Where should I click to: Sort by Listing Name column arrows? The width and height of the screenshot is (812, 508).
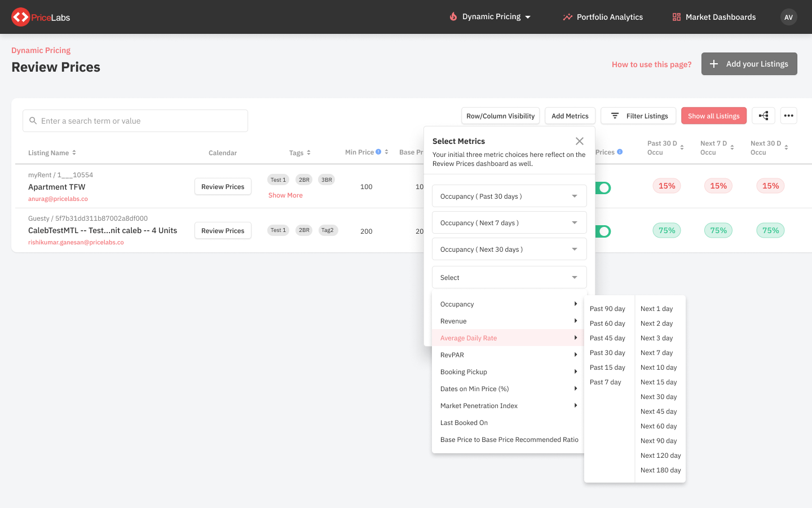(74, 152)
